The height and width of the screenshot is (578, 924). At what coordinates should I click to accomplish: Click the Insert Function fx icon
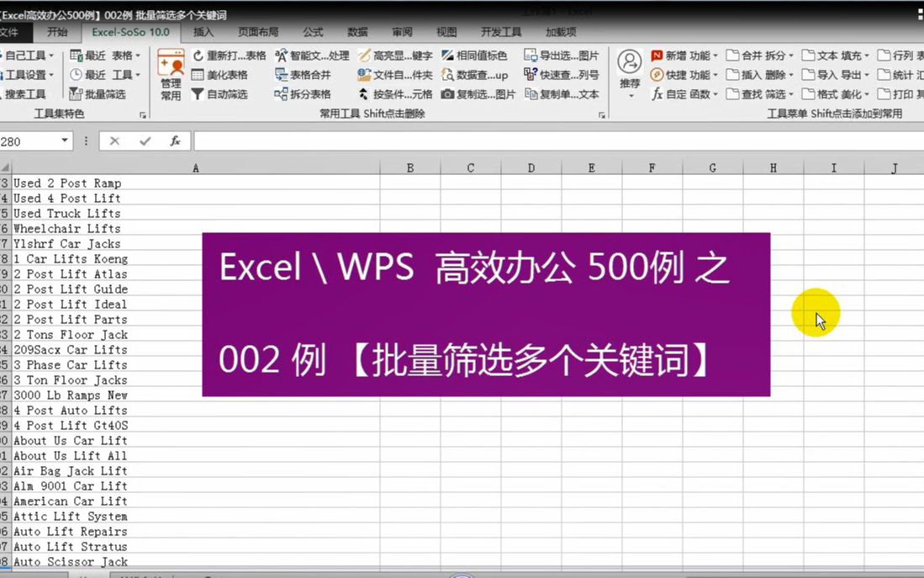point(175,141)
